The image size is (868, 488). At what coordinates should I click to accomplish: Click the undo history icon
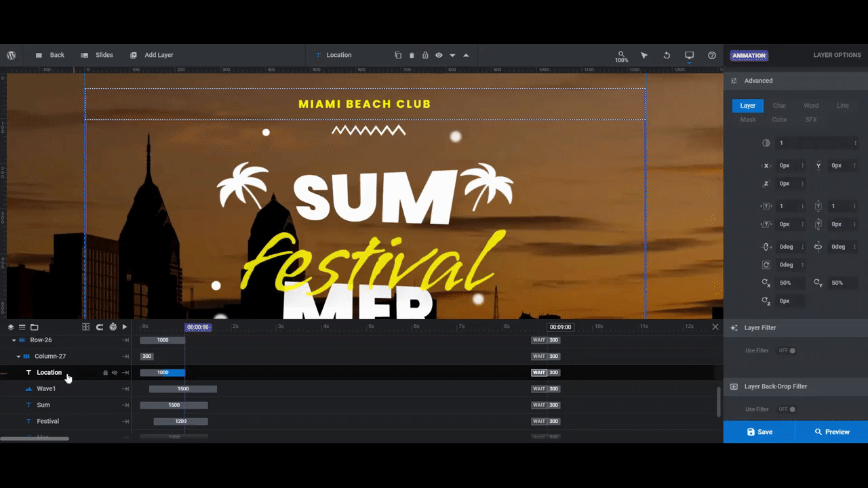pyautogui.click(x=667, y=55)
